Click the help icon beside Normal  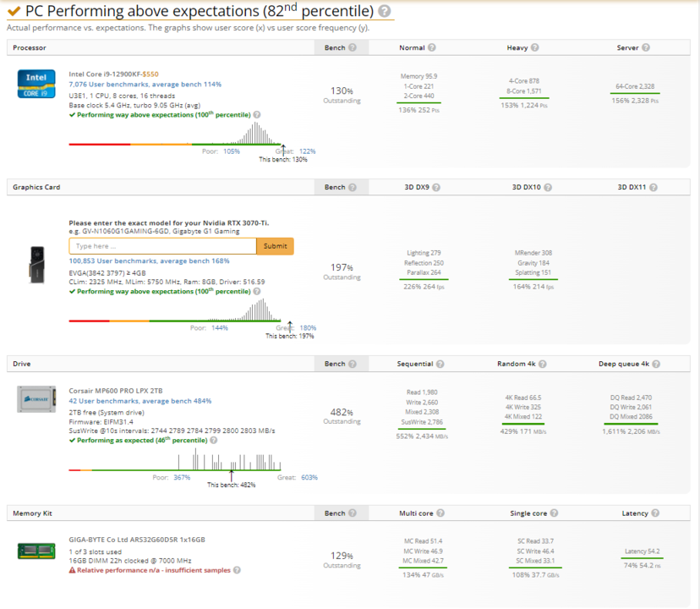pyautogui.click(x=432, y=48)
